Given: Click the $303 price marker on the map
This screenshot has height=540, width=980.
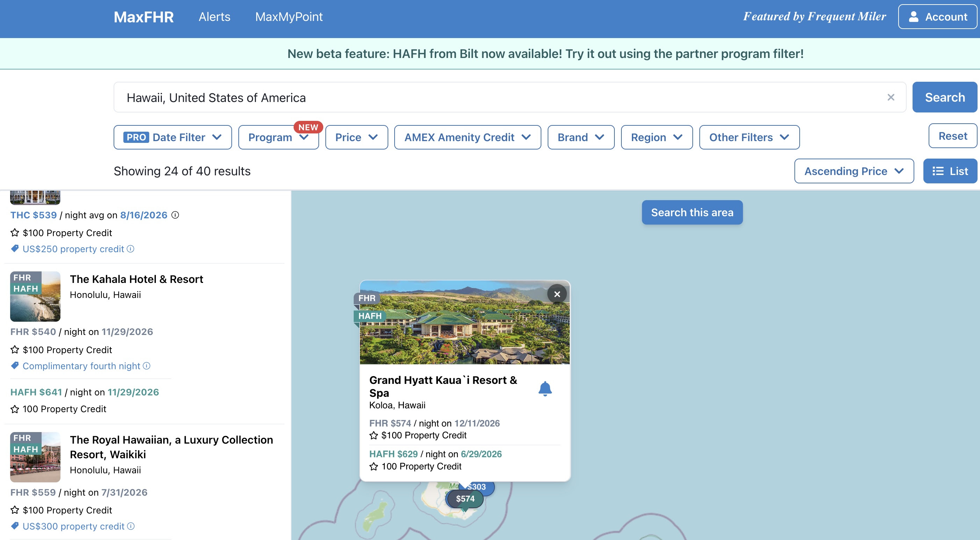Looking at the screenshot, I should pyautogui.click(x=478, y=487).
